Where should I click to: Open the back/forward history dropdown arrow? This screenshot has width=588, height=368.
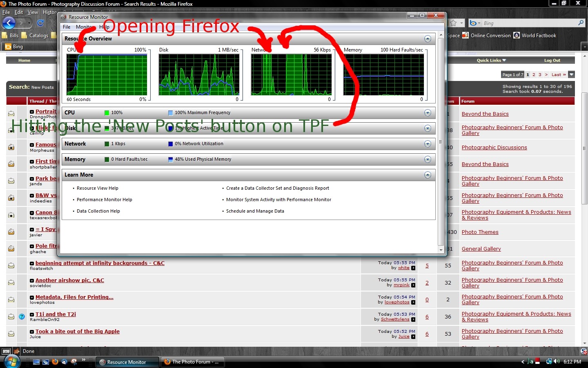(x=30, y=23)
